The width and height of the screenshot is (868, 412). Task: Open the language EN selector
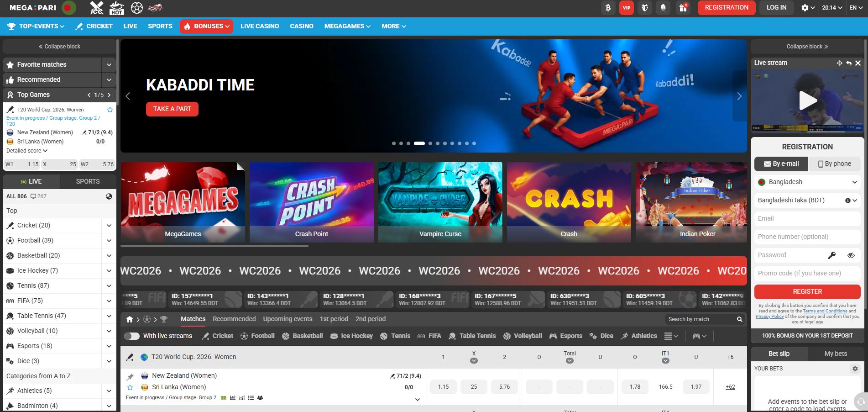point(856,8)
